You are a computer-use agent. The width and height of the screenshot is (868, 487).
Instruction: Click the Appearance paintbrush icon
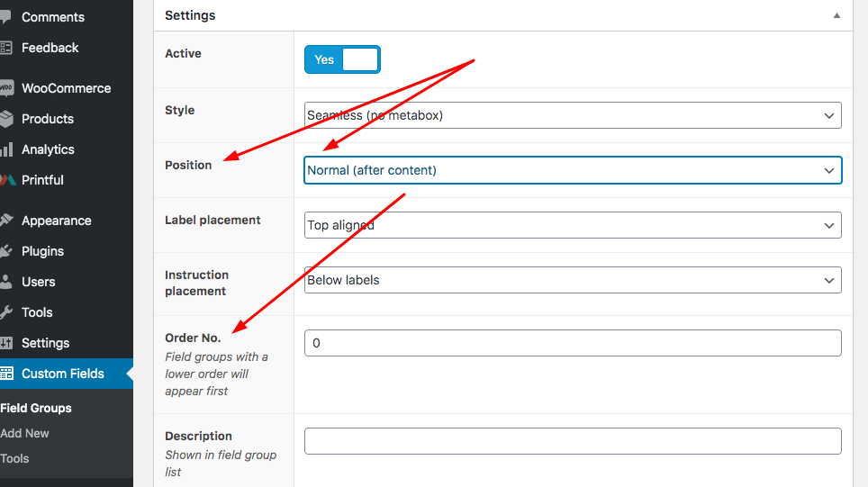click(5, 221)
